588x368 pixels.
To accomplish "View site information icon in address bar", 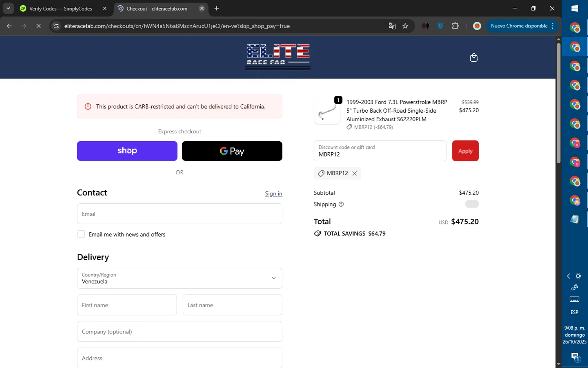I will pyautogui.click(x=56, y=26).
